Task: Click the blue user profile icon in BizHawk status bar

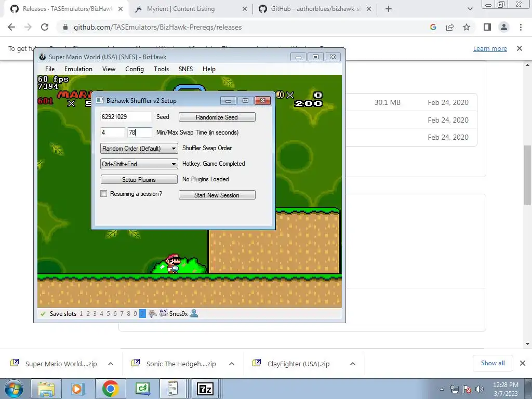Action: tap(194, 313)
